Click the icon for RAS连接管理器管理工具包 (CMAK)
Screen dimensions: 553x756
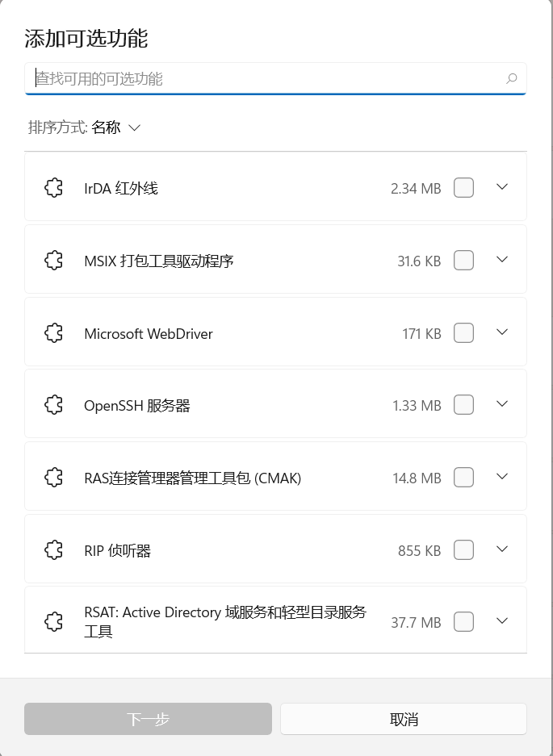point(53,478)
